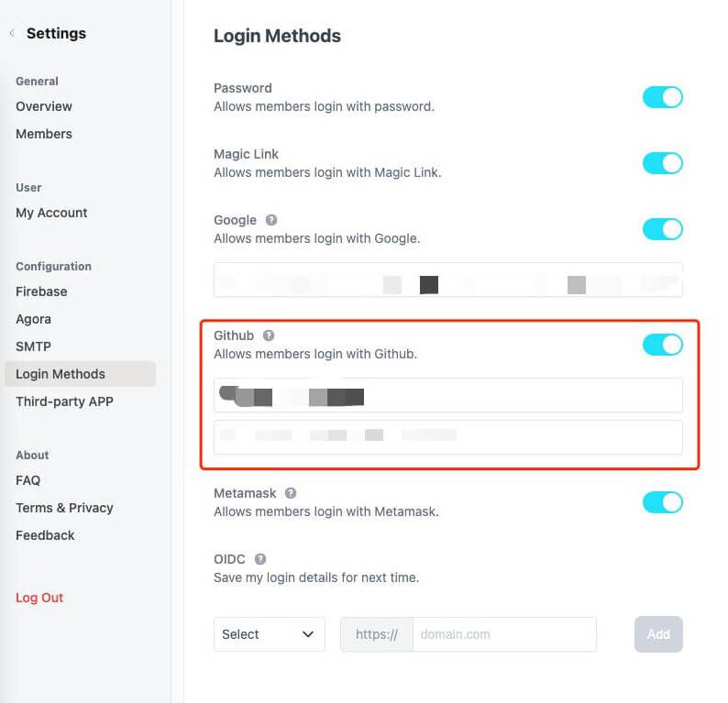
Task: Select Third-party APP in sidebar
Action: click(x=64, y=401)
